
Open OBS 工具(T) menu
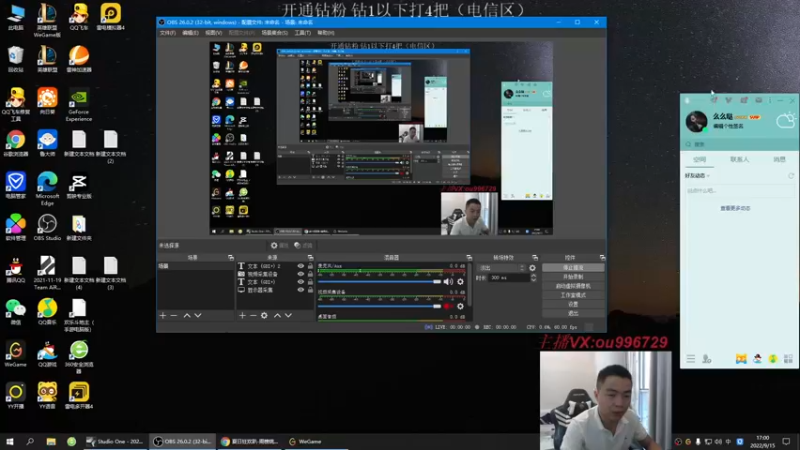303,33
